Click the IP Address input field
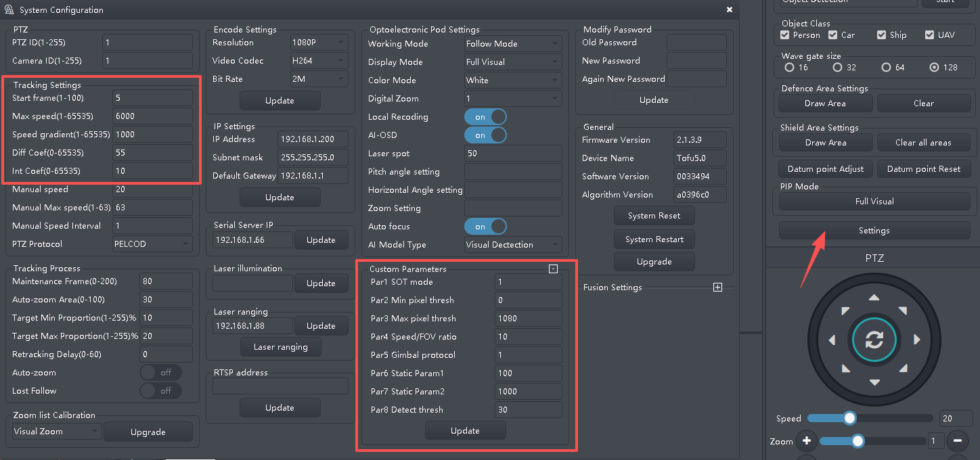Image resolution: width=980 pixels, height=460 pixels. pyautogui.click(x=313, y=139)
